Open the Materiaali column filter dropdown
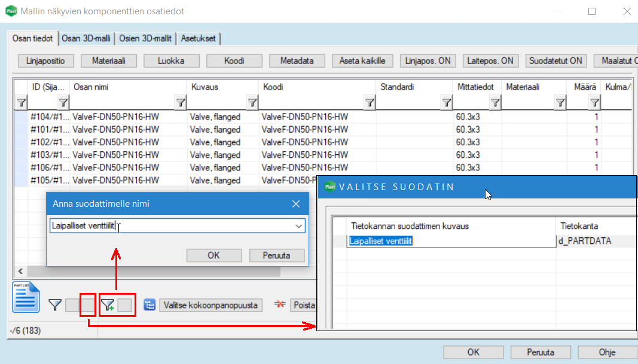 (x=560, y=103)
